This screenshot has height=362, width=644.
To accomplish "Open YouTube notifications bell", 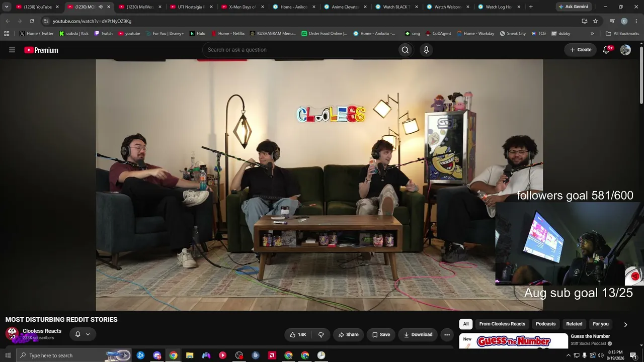I will [x=607, y=50].
